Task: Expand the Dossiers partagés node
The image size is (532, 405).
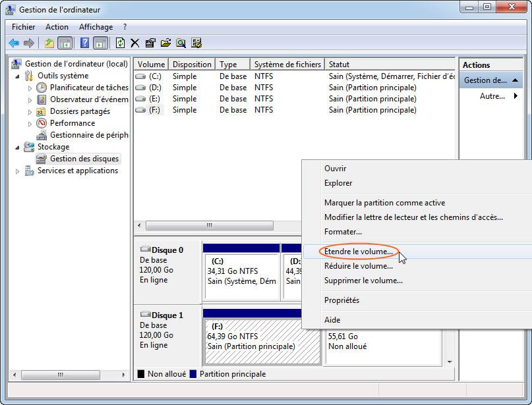Action: [30, 112]
